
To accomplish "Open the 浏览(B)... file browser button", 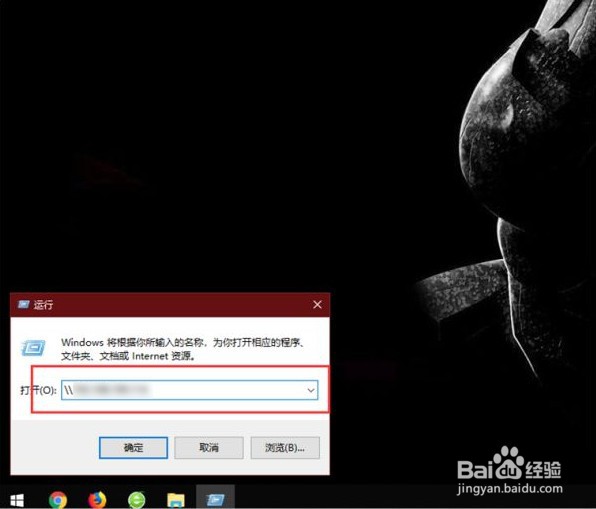I will [285, 447].
